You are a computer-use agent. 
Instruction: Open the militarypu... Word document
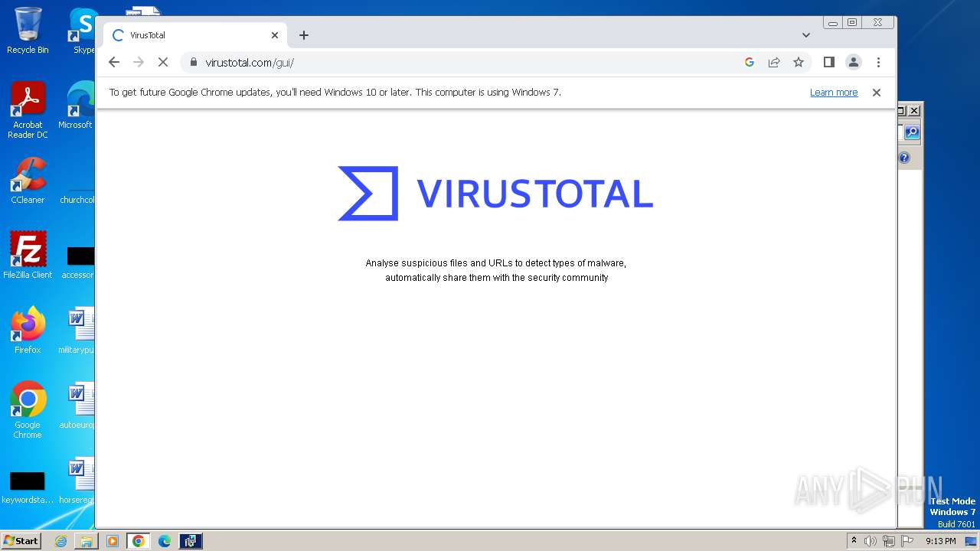tap(77, 331)
